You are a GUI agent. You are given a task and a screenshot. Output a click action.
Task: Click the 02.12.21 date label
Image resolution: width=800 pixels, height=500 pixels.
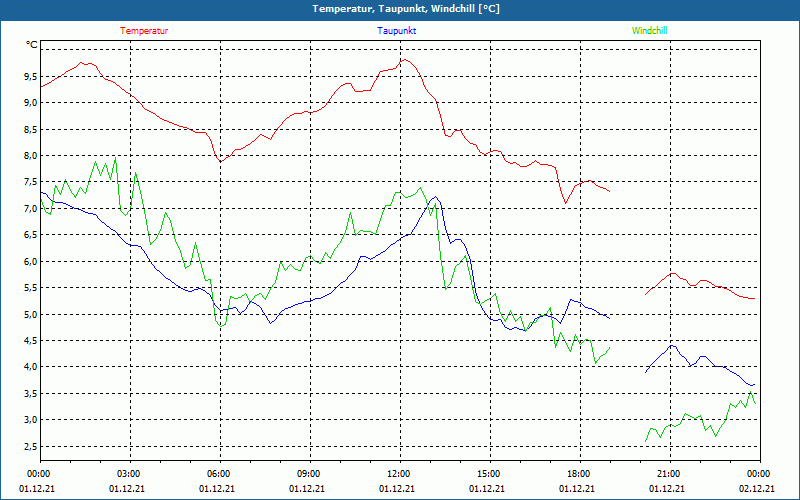[x=757, y=488]
